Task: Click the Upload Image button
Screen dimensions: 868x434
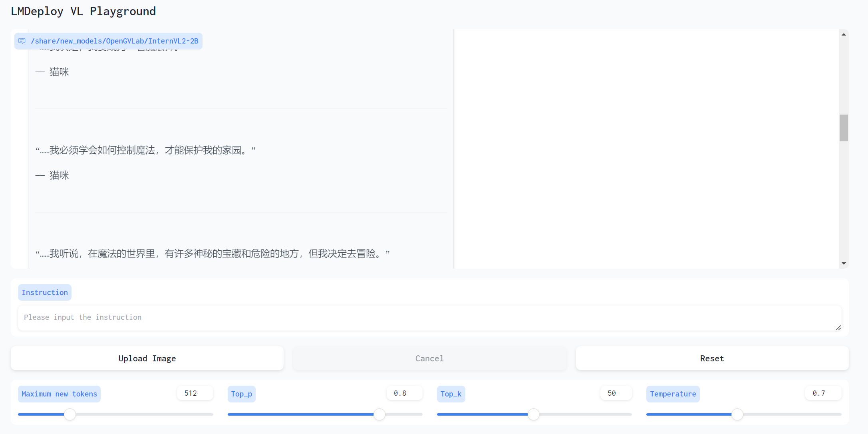Action: (x=147, y=359)
